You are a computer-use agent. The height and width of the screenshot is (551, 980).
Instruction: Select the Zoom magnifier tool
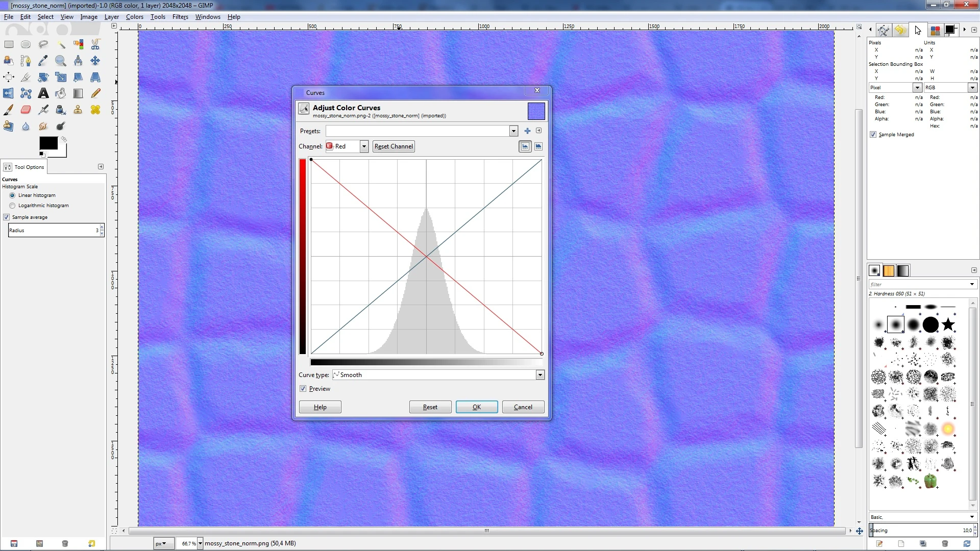61,61
